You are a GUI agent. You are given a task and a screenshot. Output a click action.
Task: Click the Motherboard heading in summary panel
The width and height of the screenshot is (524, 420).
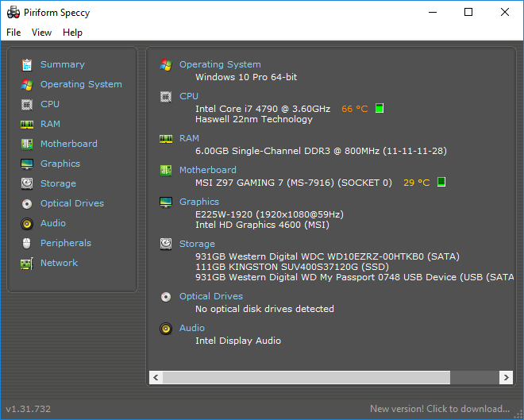208,170
